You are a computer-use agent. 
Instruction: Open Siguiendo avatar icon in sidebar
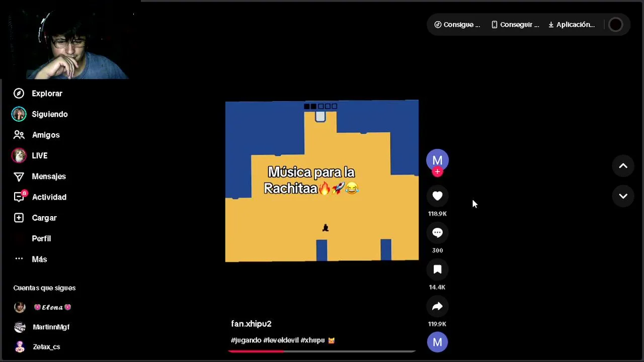tap(19, 114)
